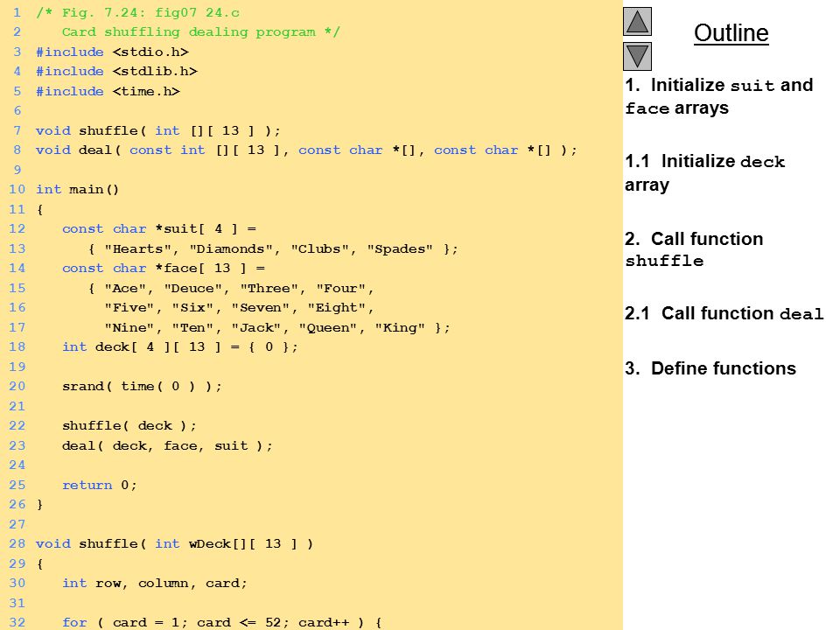Click 'const char *face[ 13 ] =' declaration
This screenshot has width=840, height=630.
164,269
